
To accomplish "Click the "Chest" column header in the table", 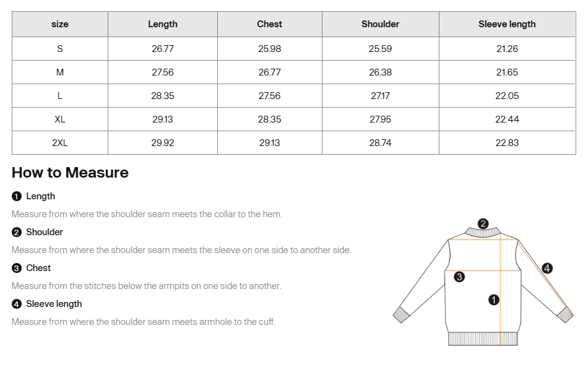I will tap(269, 24).
